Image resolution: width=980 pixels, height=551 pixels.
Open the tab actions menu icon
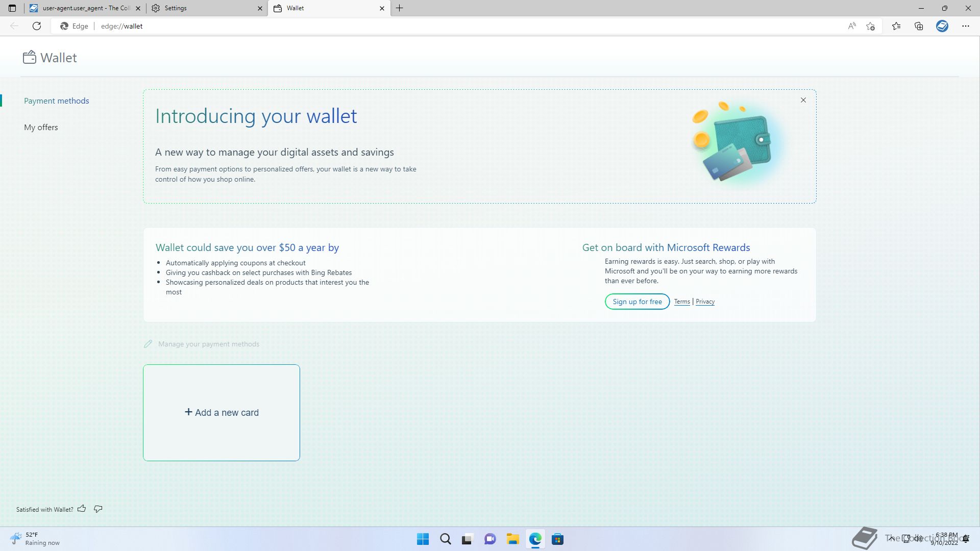tap(12, 8)
